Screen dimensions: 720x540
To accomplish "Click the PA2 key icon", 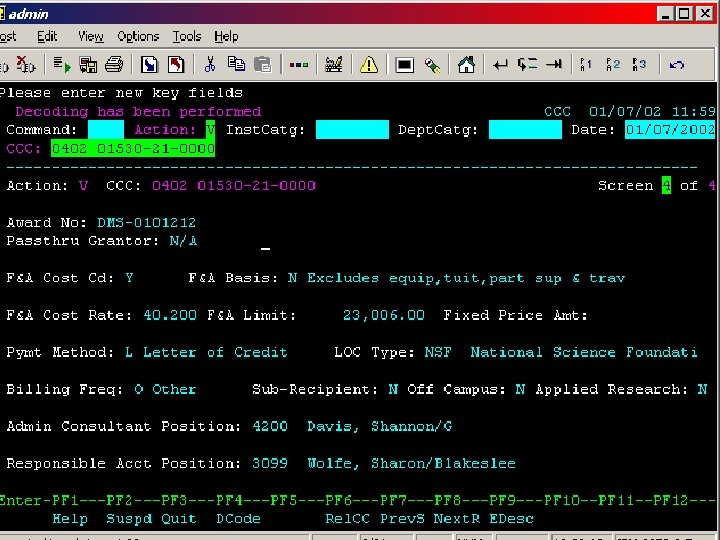I will [x=613, y=64].
